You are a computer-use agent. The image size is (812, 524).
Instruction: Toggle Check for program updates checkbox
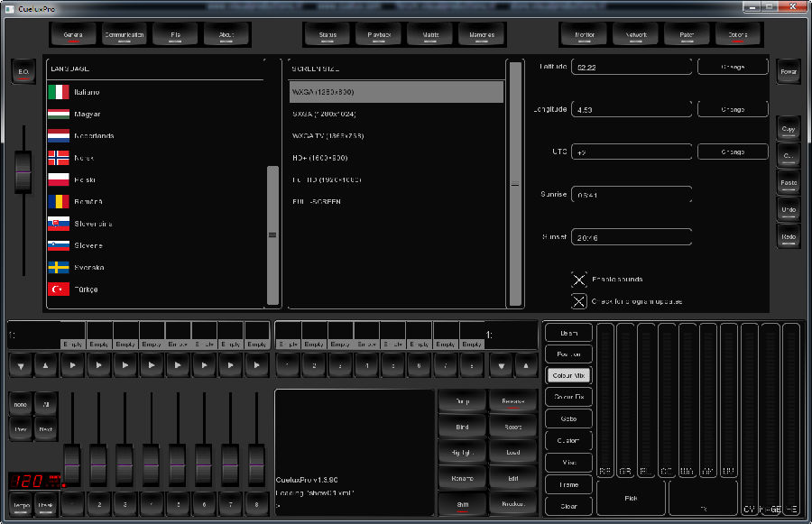(x=579, y=301)
